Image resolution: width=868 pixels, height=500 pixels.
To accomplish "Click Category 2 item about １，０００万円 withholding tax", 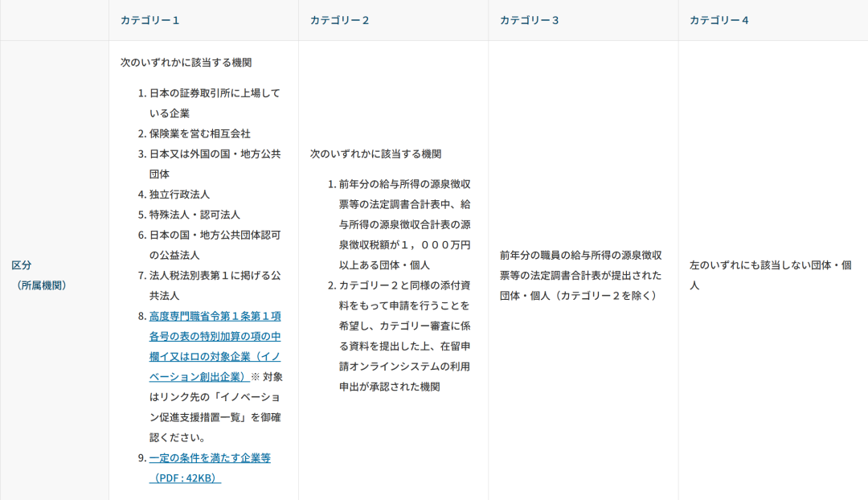I will pyautogui.click(x=404, y=224).
